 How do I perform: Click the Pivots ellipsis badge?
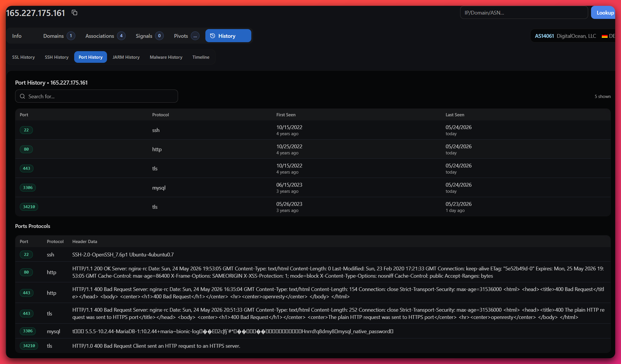tap(195, 36)
